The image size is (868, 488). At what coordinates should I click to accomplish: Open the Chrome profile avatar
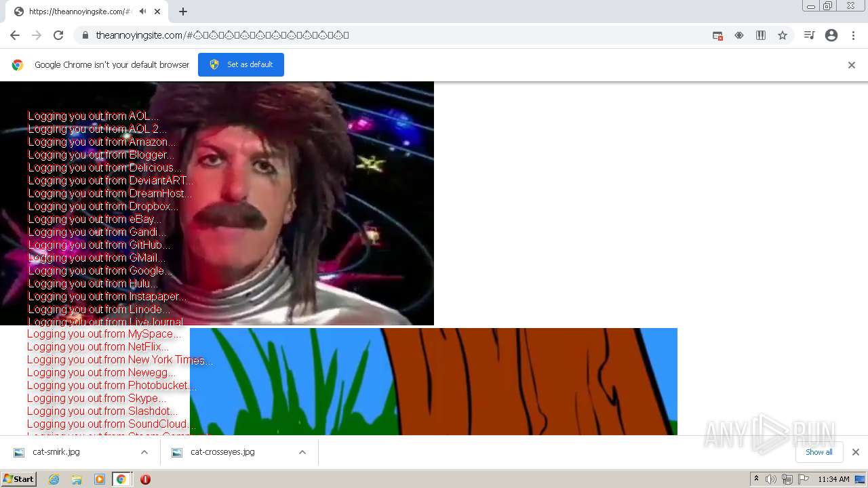pyautogui.click(x=831, y=35)
